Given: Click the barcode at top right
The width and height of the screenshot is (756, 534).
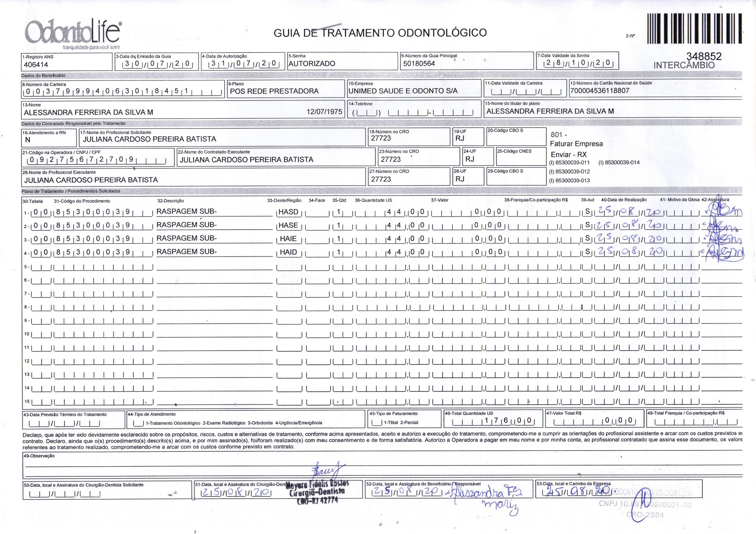Looking at the screenshot, I should [694, 29].
